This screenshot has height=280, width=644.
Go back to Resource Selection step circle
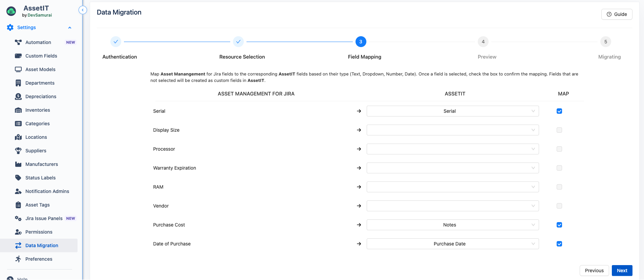pos(238,42)
